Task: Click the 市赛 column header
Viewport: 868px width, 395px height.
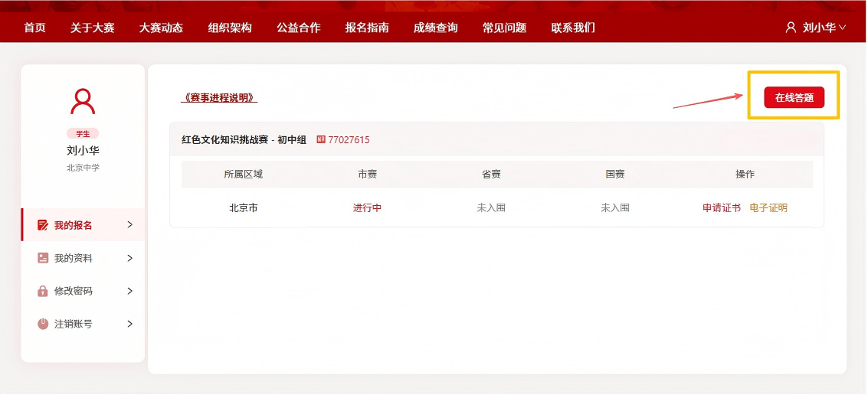Action: 367,175
